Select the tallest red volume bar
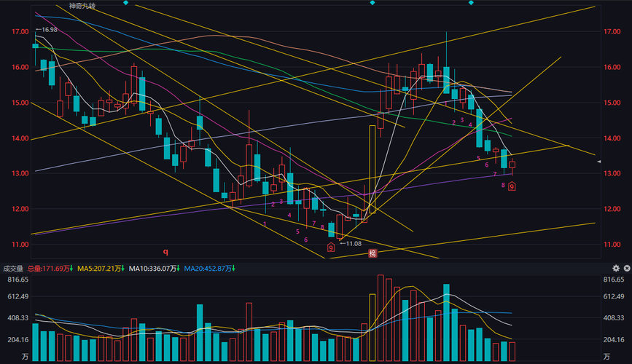Image resolution: width=632 pixels, height=364 pixels. (x=381, y=317)
